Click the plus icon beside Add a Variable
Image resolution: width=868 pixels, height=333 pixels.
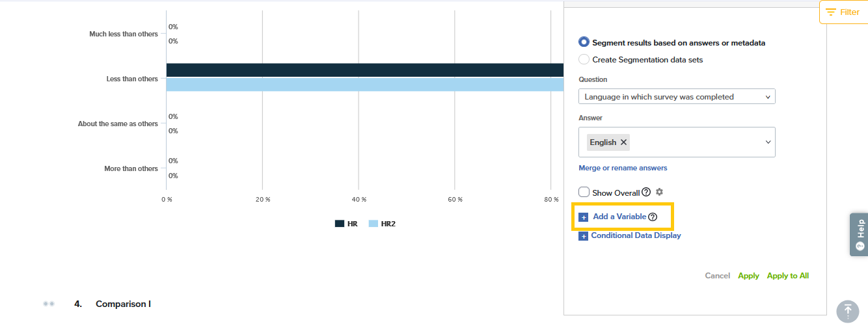tap(583, 217)
